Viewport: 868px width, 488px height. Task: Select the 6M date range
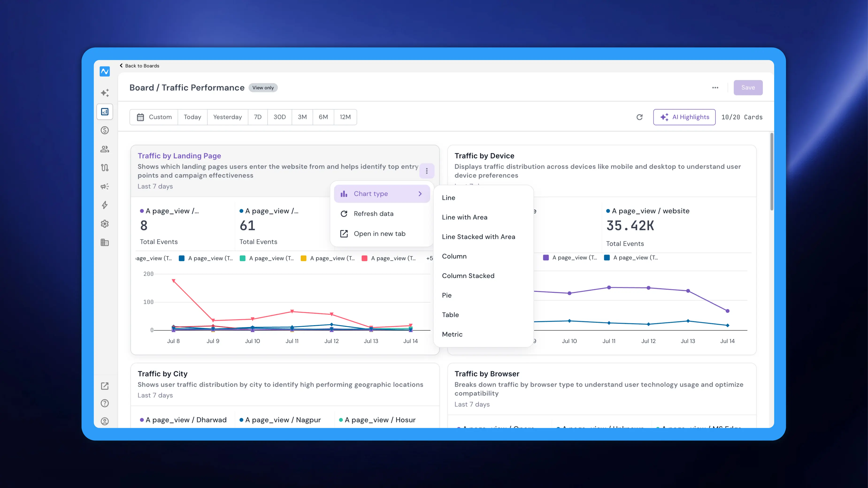323,117
